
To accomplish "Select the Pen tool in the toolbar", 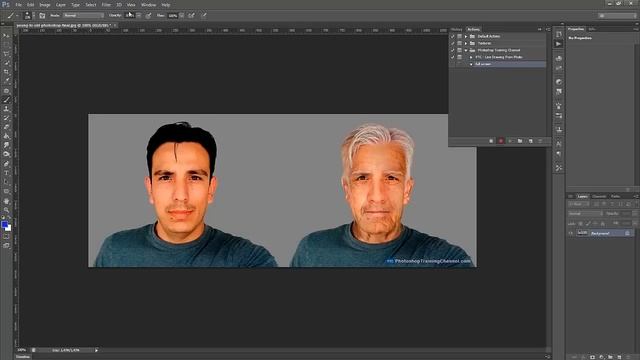I will [x=7, y=164].
